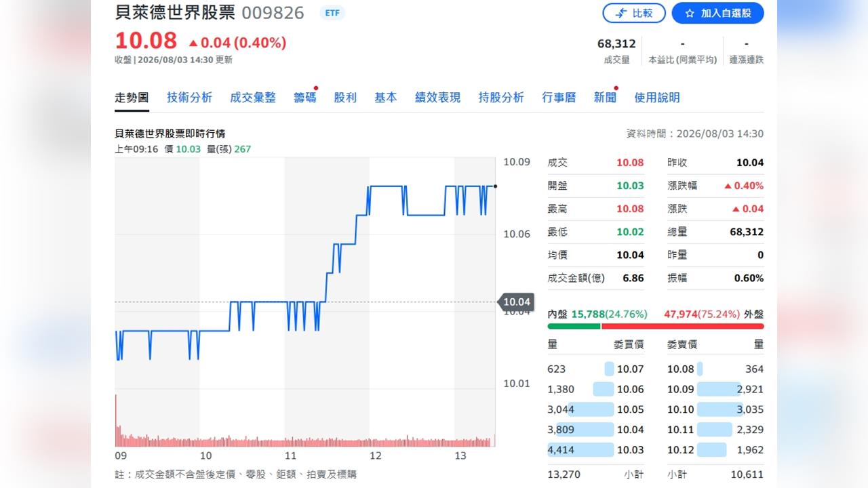
Task: Click the chart's final price dot
Action: pos(496,186)
